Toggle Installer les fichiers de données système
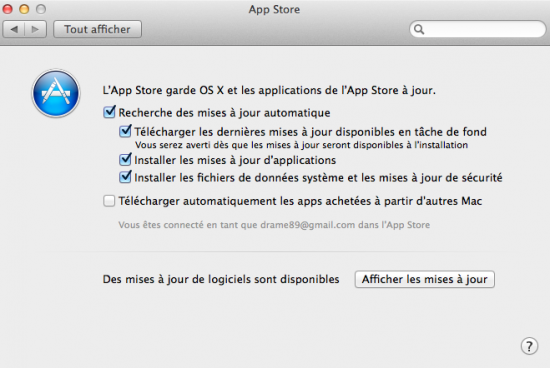Image resolution: width=550 pixels, height=368 pixels. click(x=125, y=177)
